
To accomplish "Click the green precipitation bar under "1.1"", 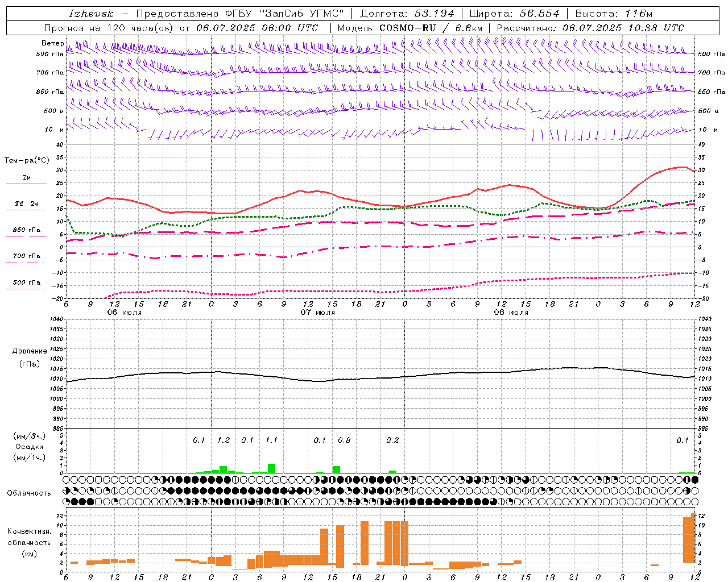I will coord(272,468).
